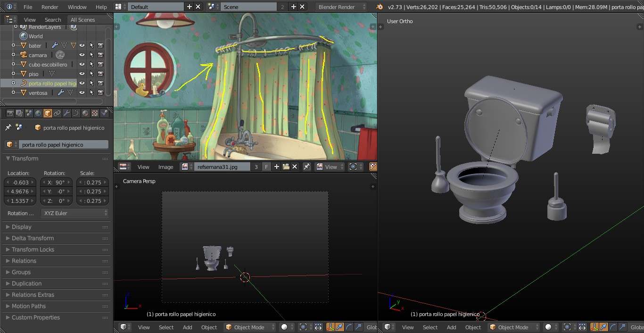The width and height of the screenshot is (644, 333).
Task: Open the Help menu
Action: point(101,7)
